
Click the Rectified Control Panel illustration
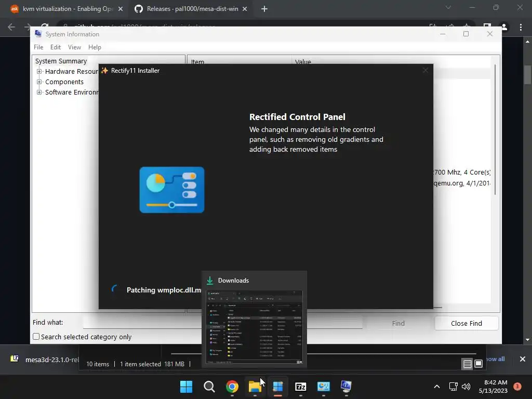172,190
